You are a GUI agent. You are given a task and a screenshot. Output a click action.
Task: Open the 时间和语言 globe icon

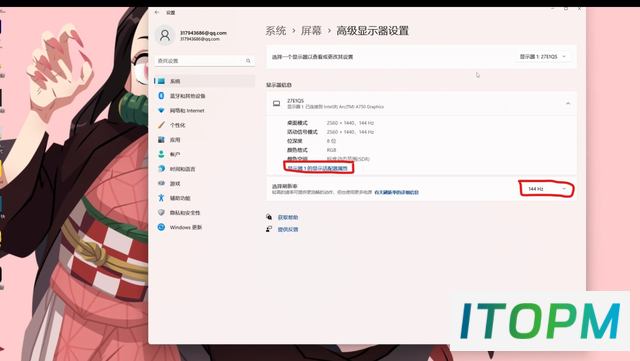(x=161, y=169)
